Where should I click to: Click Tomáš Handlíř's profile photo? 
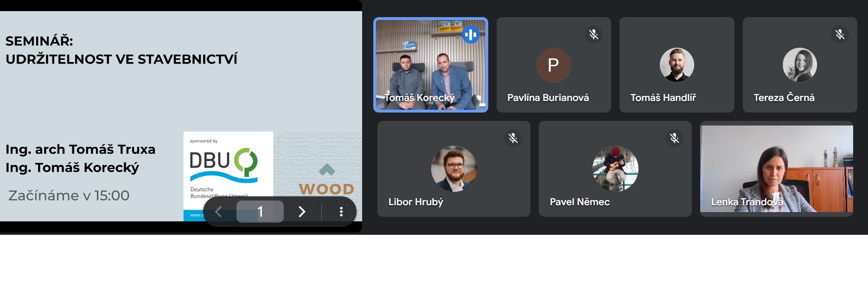[x=677, y=65]
